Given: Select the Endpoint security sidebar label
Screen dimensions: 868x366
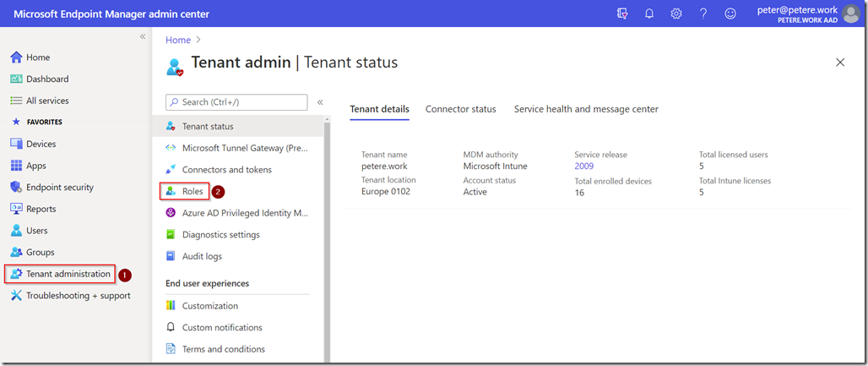Looking at the screenshot, I should 60,188.
